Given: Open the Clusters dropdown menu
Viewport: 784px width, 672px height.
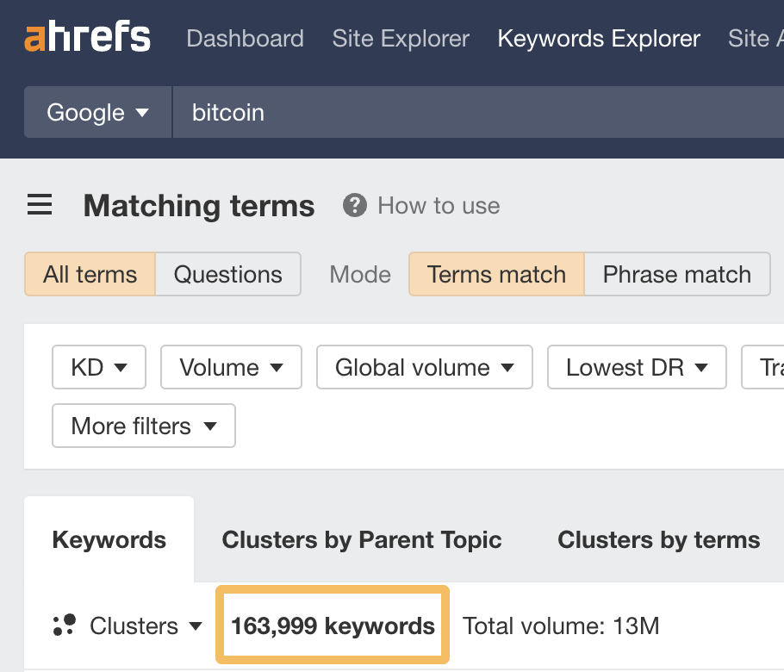Looking at the screenshot, I should (x=146, y=626).
